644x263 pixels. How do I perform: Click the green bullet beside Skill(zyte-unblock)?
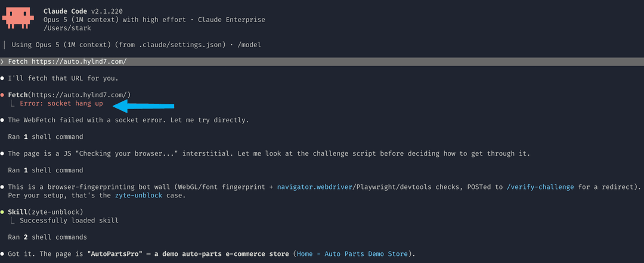pyautogui.click(x=2, y=212)
